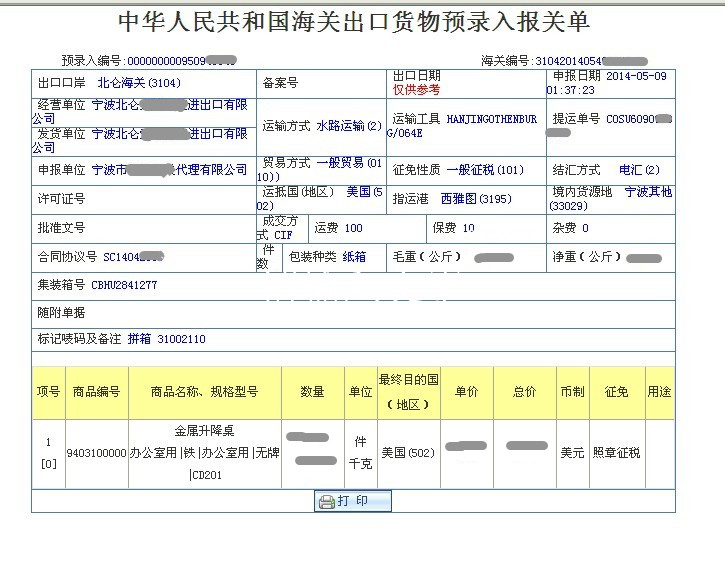725x584 pixels.
Task: Click commodity code 9403100000
Action: tap(96, 453)
